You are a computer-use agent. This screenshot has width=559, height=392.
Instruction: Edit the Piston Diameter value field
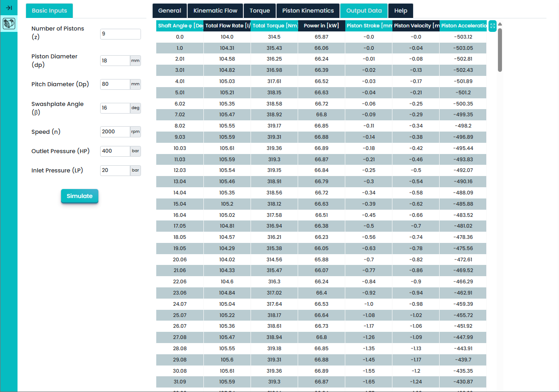(115, 61)
